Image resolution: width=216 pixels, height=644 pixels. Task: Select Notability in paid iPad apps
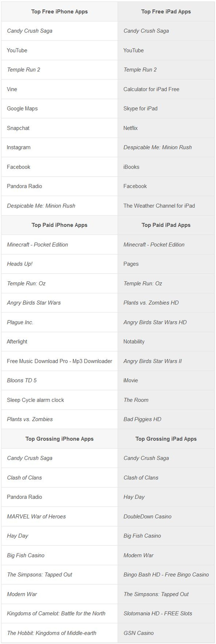pos(134,342)
